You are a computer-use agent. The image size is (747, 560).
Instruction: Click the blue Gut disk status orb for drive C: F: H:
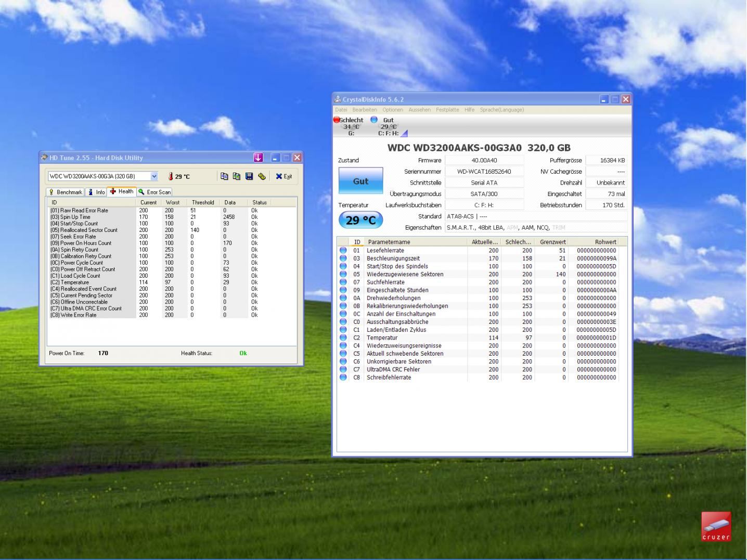click(373, 120)
